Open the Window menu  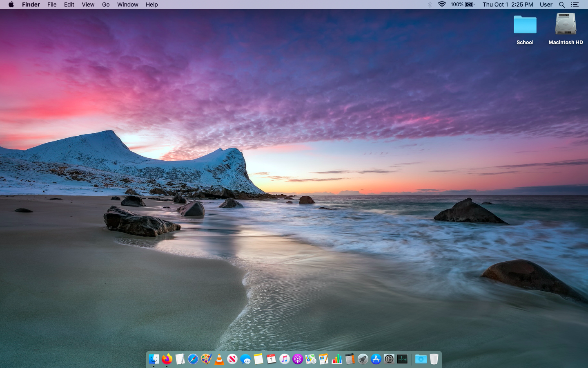[128, 4]
